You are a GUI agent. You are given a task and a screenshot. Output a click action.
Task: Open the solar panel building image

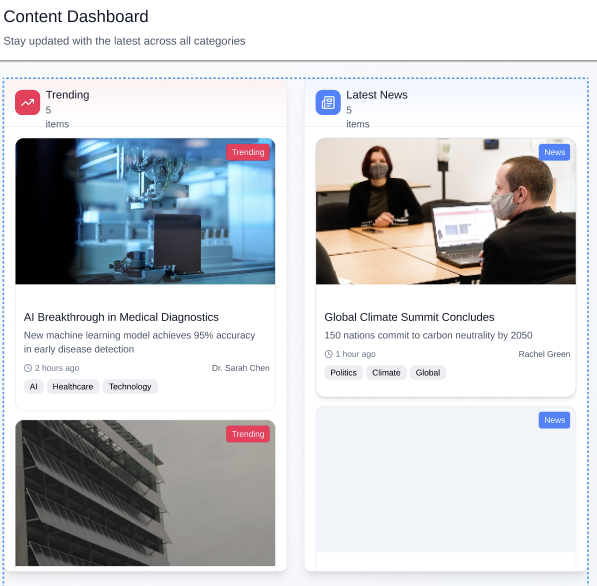pos(145,493)
